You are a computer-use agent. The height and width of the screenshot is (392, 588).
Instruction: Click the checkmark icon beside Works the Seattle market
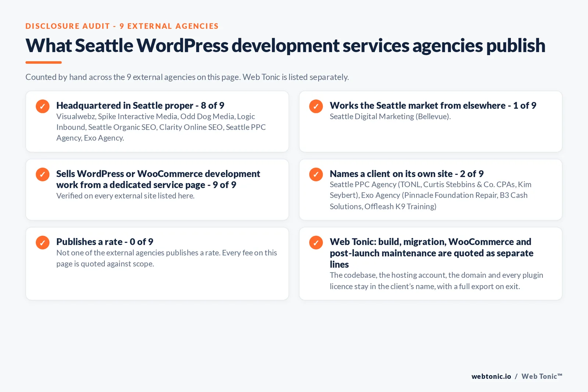pos(316,106)
